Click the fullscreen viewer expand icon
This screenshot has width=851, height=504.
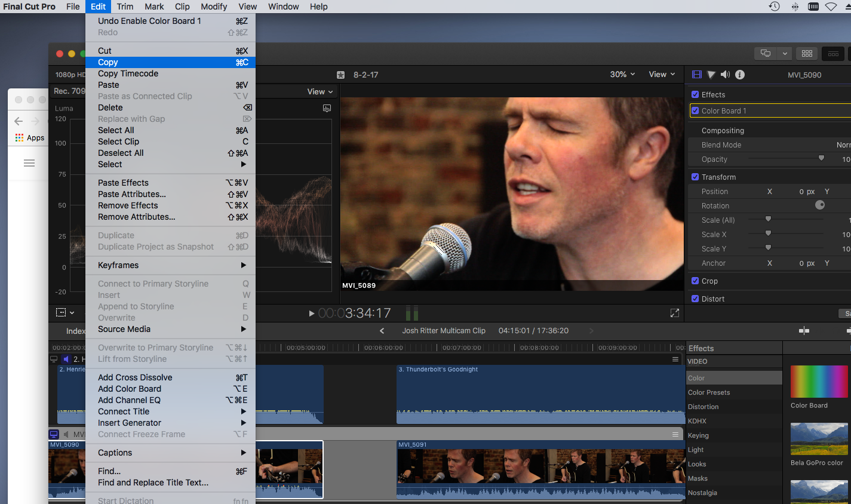(x=675, y=313)
